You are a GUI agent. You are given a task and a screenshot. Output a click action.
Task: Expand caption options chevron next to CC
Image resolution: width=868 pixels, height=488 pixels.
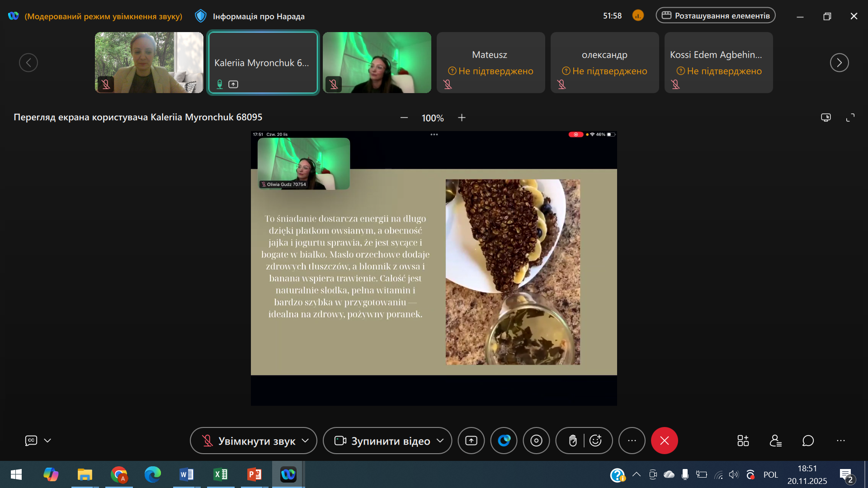[47, 441]
